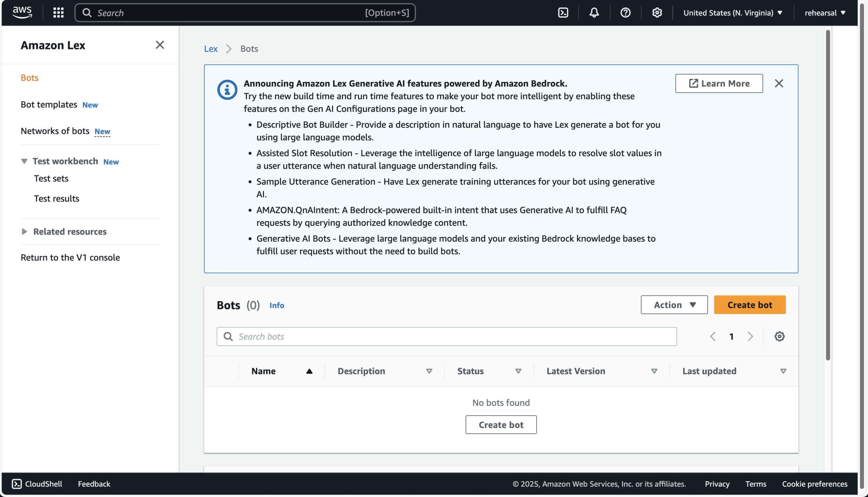Click the Search bots input field

pyautogui.click(x=446, y=336)
